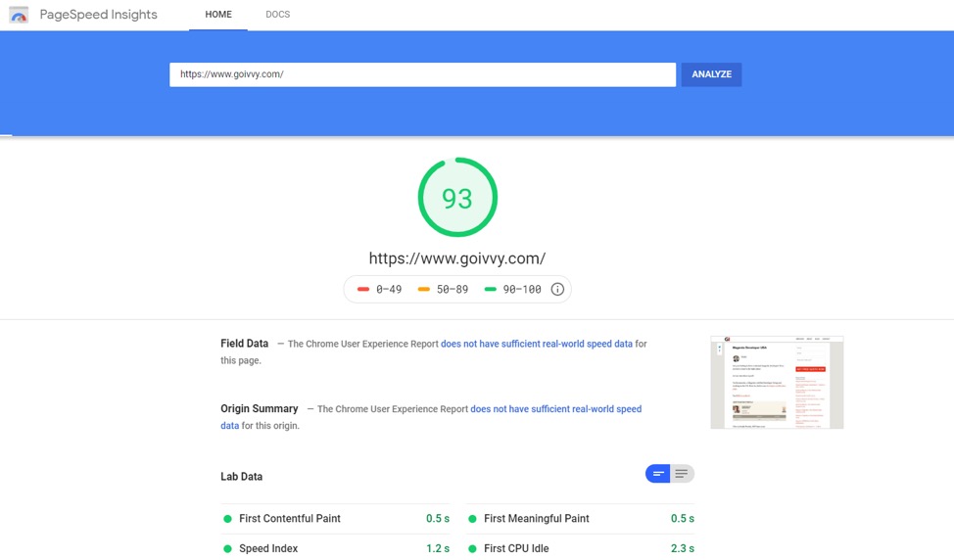The image size is (954, 560).
Task: Select the Speed Index metric row
Action: (x=335, y=548)
